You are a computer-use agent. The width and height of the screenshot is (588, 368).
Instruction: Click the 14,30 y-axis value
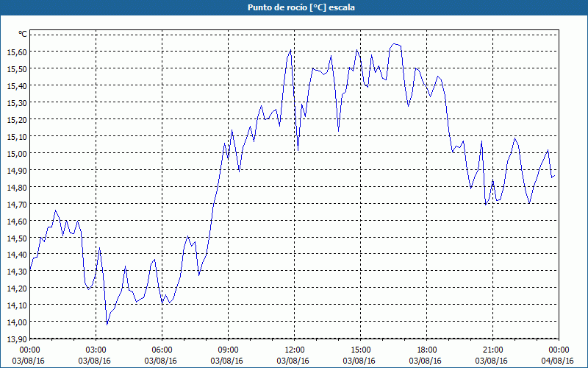tap(17, 271)
